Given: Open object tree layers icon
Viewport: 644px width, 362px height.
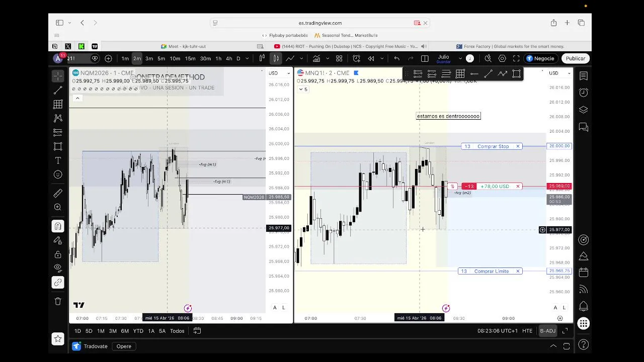Looking at the screenshot, I should (x=584, y=110).
